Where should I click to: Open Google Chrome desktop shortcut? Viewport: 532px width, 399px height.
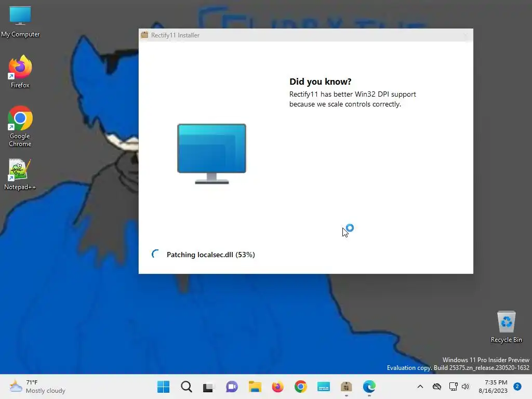[20, 126]
